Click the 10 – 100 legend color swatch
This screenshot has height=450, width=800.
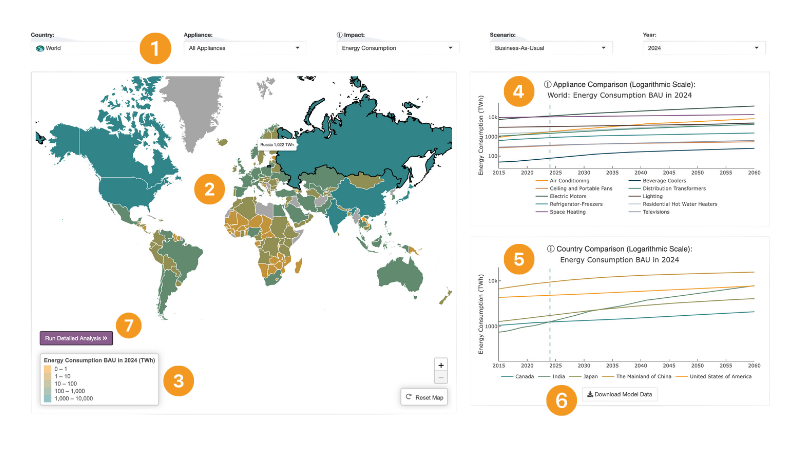tap(47, 384)
